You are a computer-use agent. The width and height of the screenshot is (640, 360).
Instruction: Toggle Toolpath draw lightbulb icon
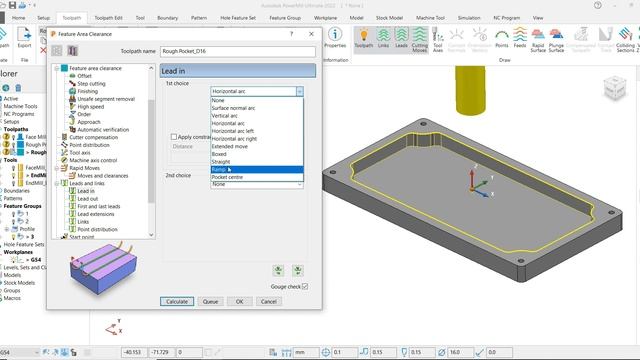click(364, 38)
